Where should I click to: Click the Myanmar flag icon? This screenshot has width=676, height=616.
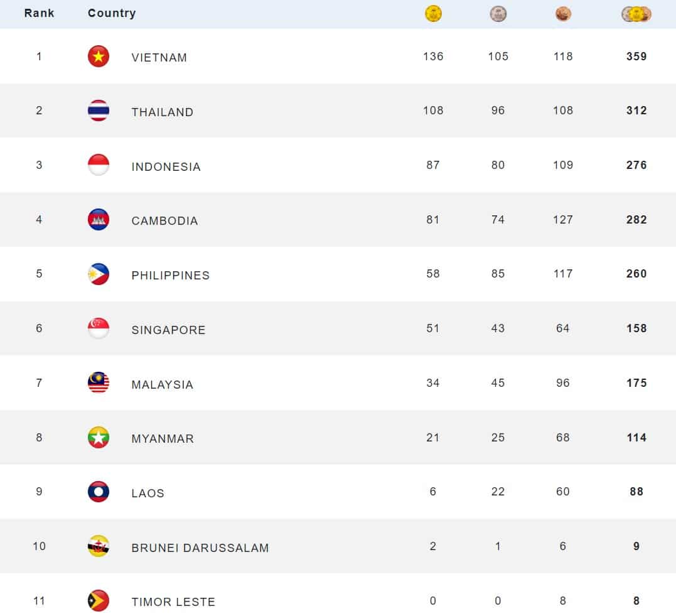pos(99,438)
